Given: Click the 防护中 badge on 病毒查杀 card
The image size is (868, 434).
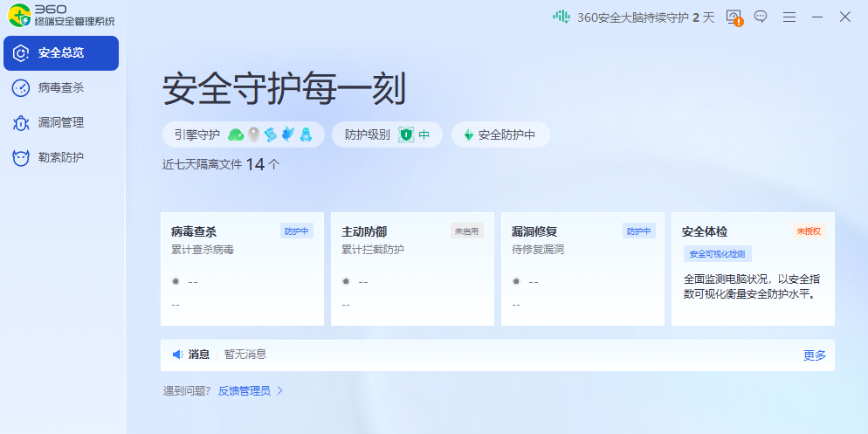Looking at the screenshot, I should (297, 231).
